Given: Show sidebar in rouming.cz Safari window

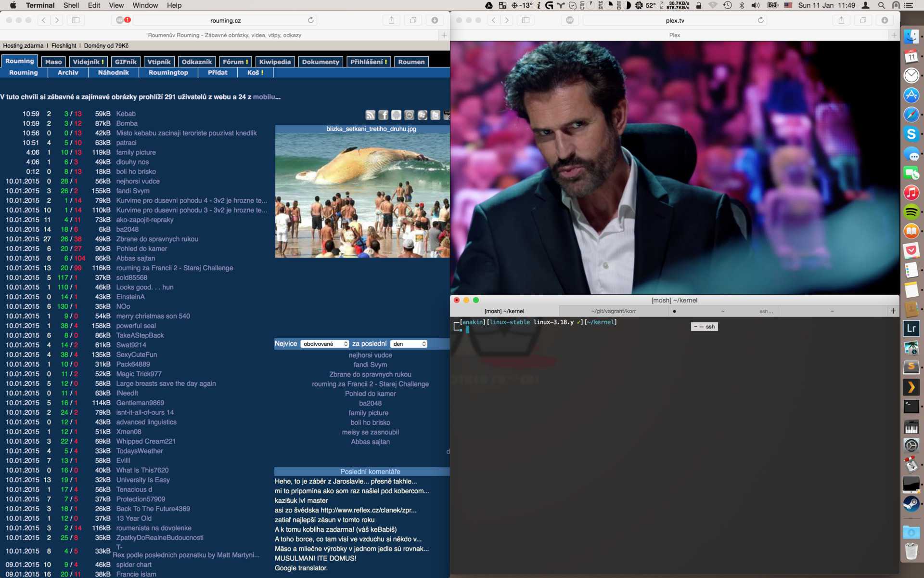Looking at the screenshot, I should pyautogui.click(x=76, y=20).
